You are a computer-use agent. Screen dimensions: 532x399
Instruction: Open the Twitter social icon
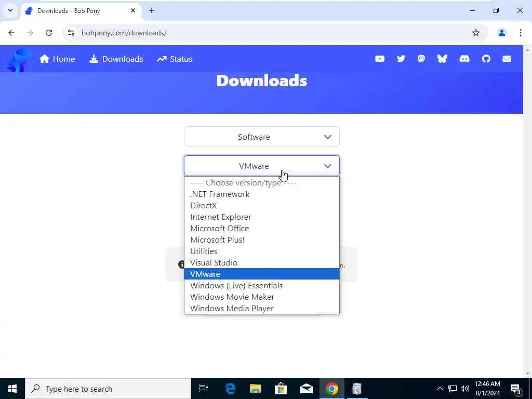401,59
